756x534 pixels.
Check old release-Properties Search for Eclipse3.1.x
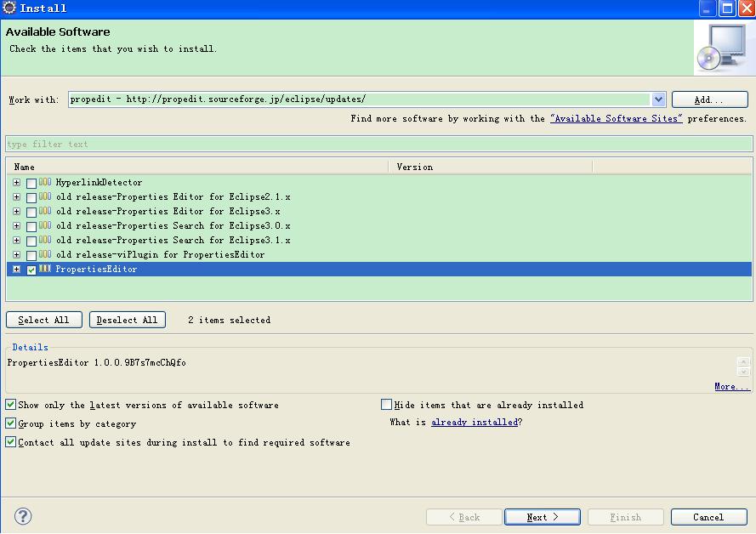31,241
